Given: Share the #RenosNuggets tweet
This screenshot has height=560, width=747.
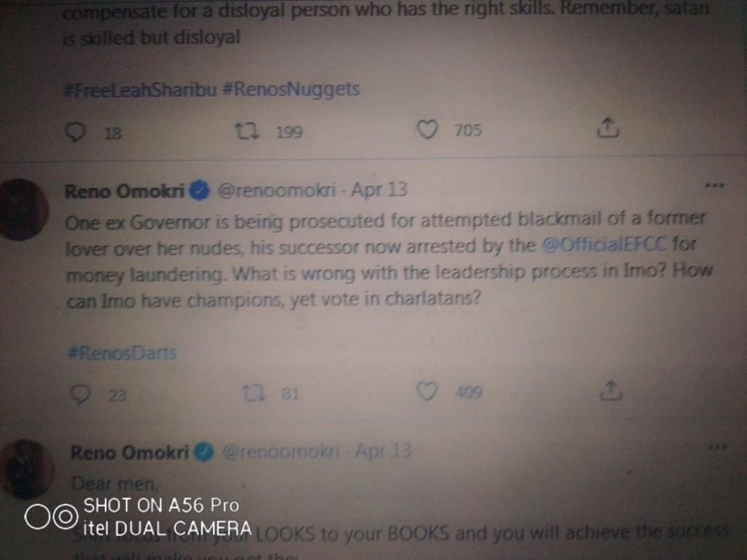Looking at the screenshot, I should coord(608,128).
